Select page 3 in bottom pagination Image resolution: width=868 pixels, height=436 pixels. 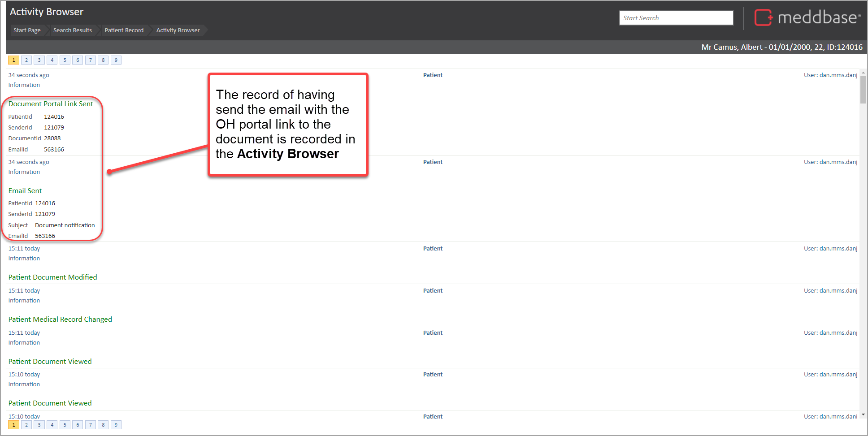(39, 425)
